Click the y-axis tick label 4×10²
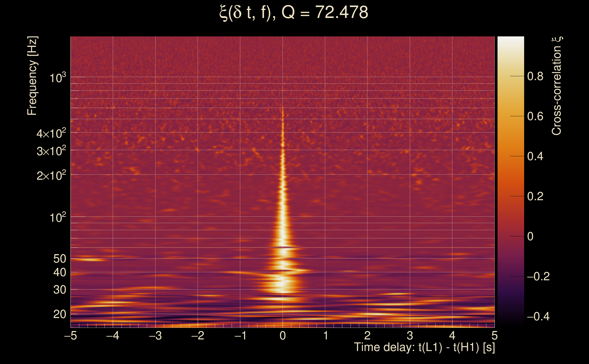The image size is (589, 364). click(x=51, y=133)
